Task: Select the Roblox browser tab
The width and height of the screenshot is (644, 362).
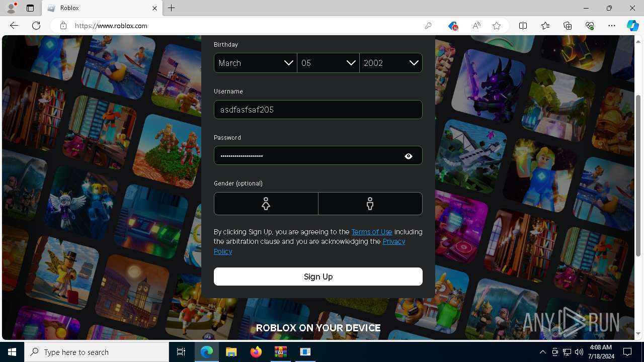Action: (x=102, y=8)
